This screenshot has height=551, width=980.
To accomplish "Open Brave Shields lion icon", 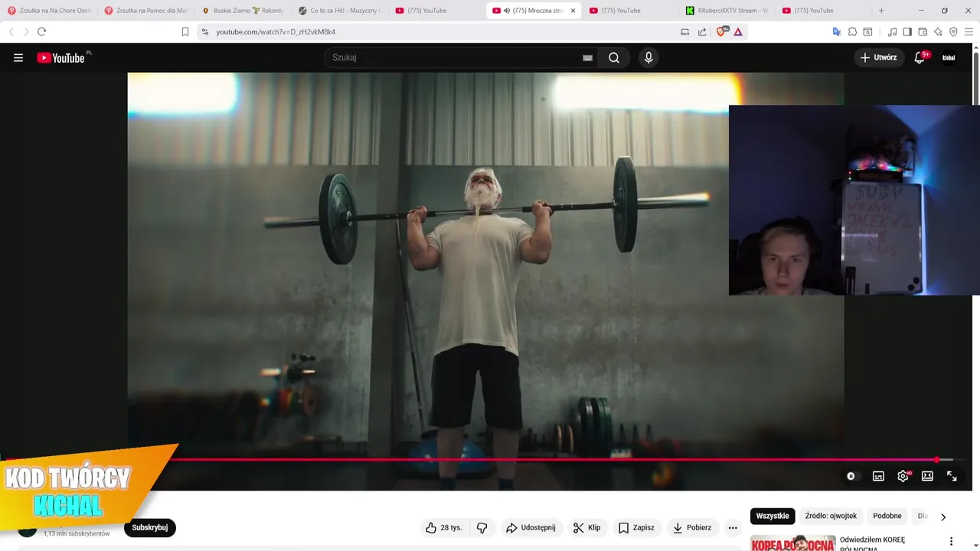I will 721,31.
